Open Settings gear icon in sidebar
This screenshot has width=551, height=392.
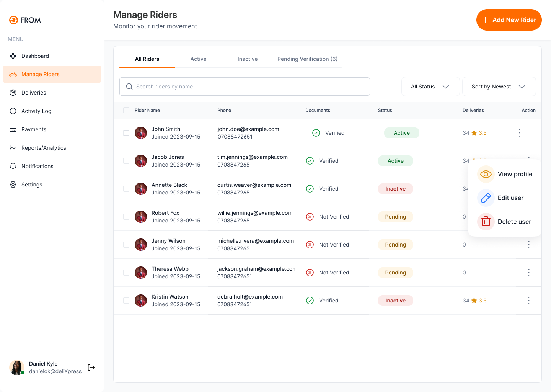coord(13,185)
